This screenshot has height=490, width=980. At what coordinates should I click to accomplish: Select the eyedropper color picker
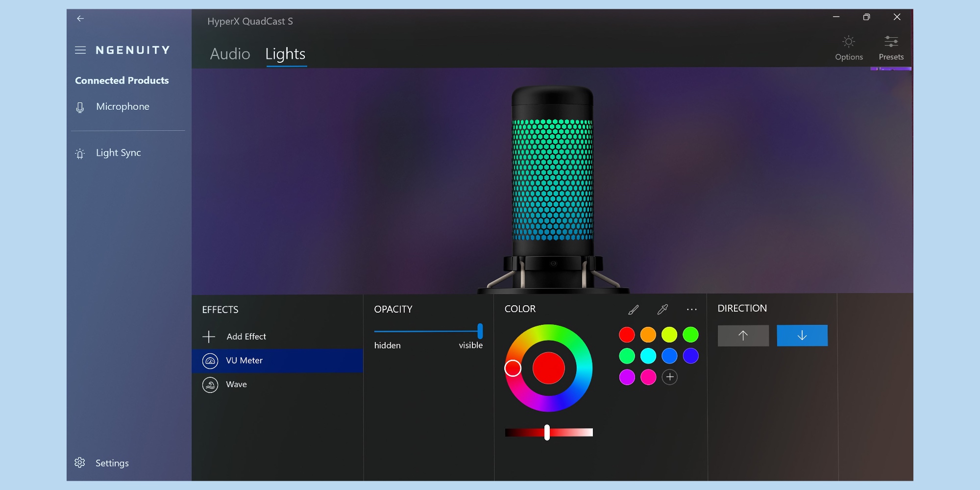point(662,310)
